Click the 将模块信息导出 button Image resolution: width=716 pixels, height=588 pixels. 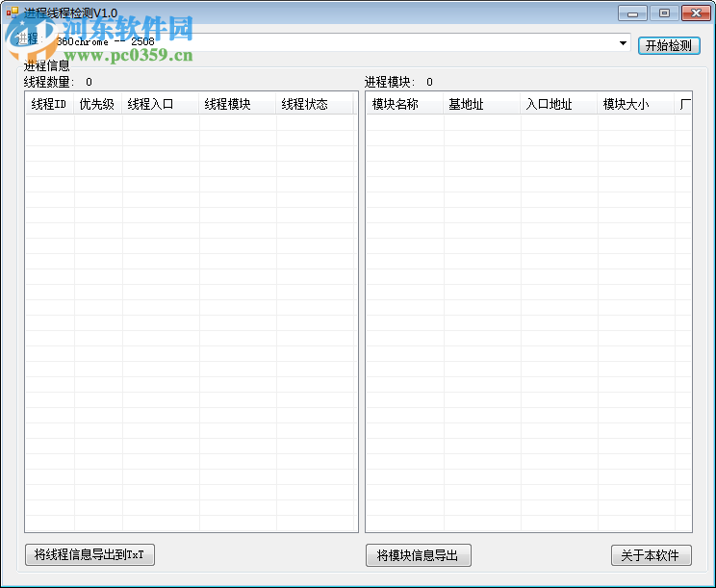click(x=418, y=555)
